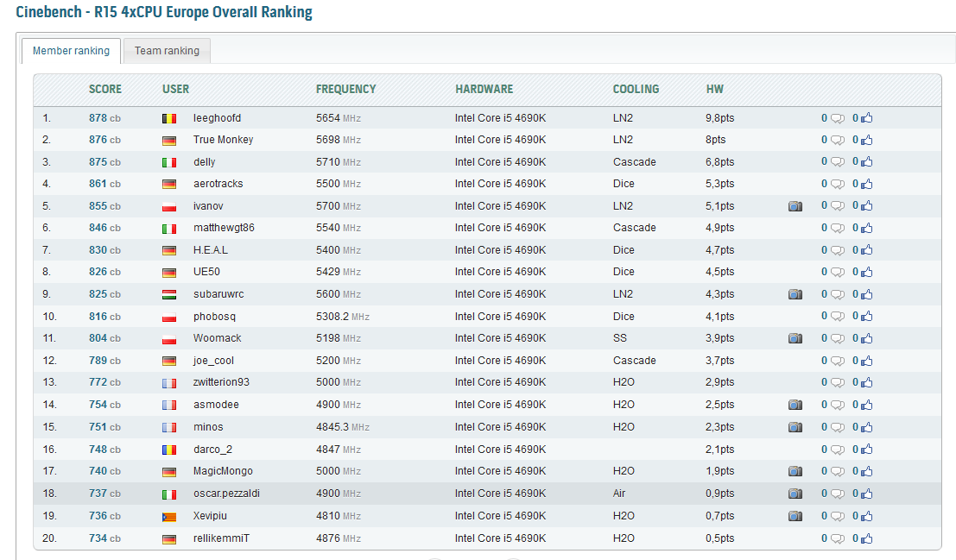This screenshot has width=956, height=560.
Task: Click thumbs-up icon in leeghoofd's row
Action: [x=867, y=118]
